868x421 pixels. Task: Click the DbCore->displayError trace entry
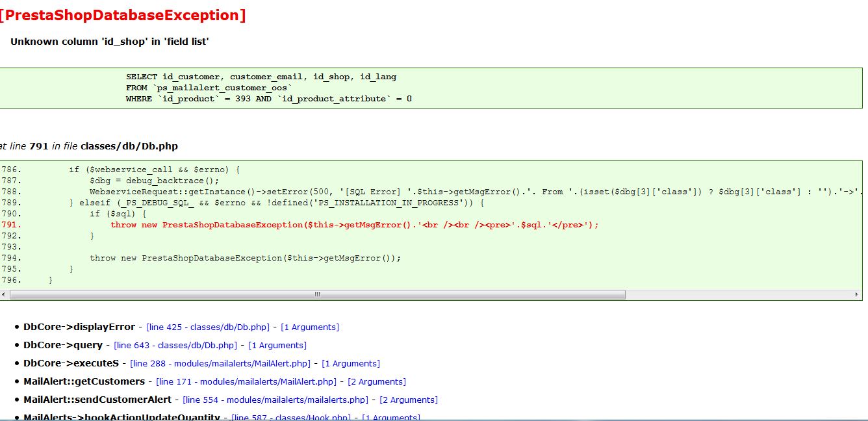79,327
